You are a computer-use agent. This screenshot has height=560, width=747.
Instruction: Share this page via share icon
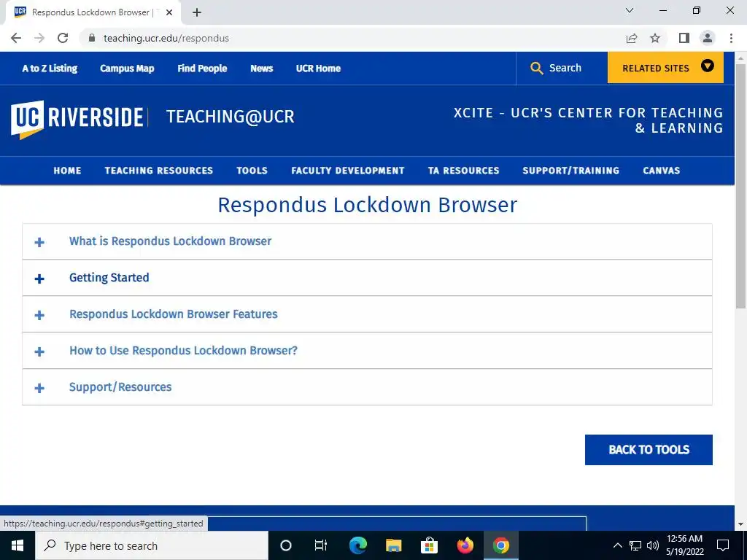(x=632, y=38)
